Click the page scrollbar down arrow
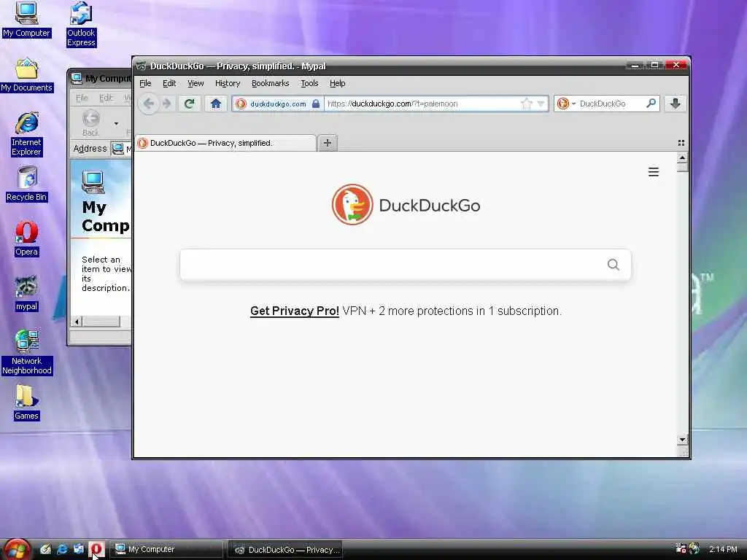747x560 pixels. click(682, 440)
